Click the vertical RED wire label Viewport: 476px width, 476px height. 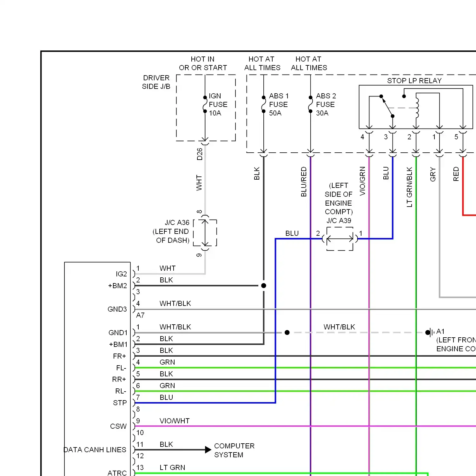(x=456, y=174)
